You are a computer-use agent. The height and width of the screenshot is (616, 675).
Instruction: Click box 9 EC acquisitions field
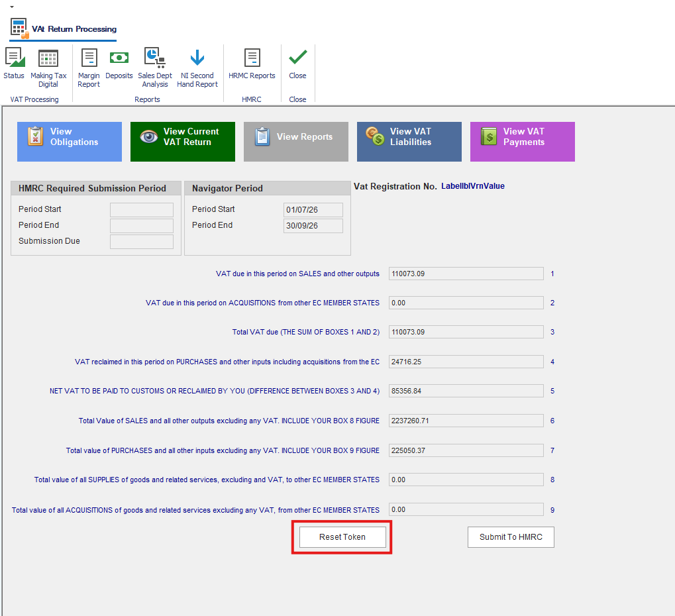[466, 509]
